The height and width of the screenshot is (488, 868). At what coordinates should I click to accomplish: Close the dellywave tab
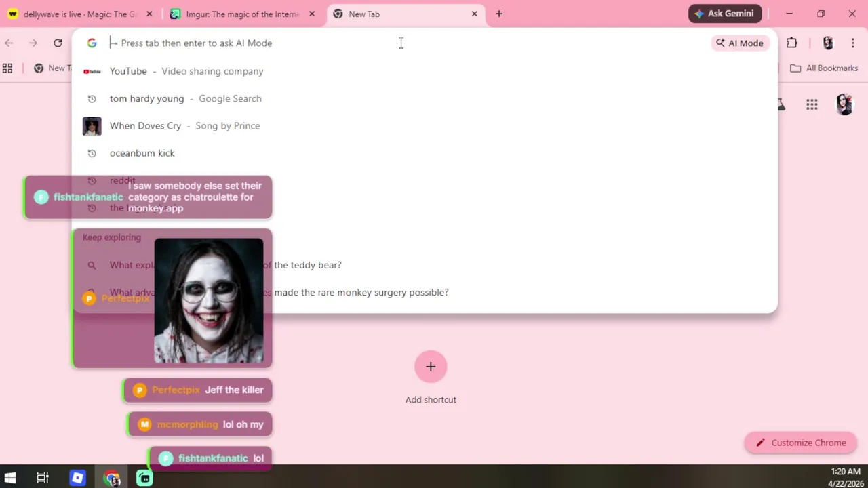pyautogui.click(x=149, y=14)
